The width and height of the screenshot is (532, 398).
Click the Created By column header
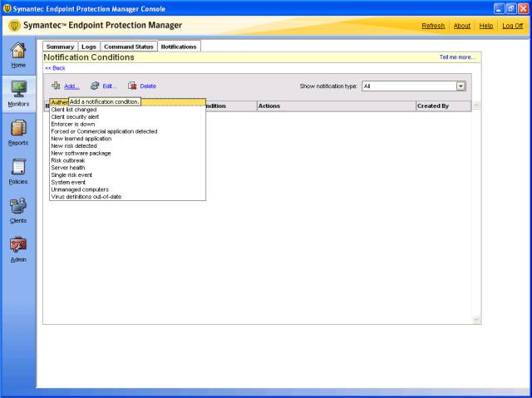click(x=443, y=106)
